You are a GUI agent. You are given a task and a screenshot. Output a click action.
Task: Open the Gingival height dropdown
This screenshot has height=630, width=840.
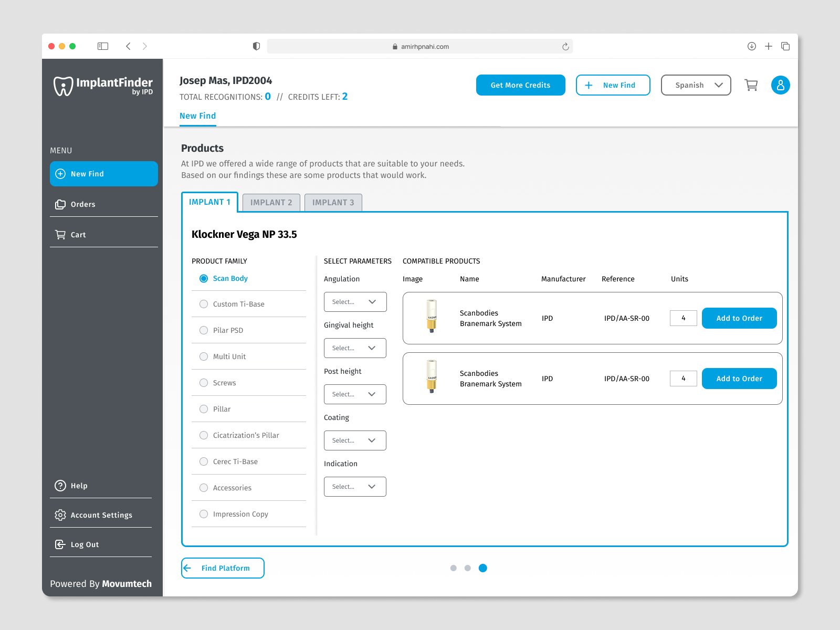(x=355, y=348)
